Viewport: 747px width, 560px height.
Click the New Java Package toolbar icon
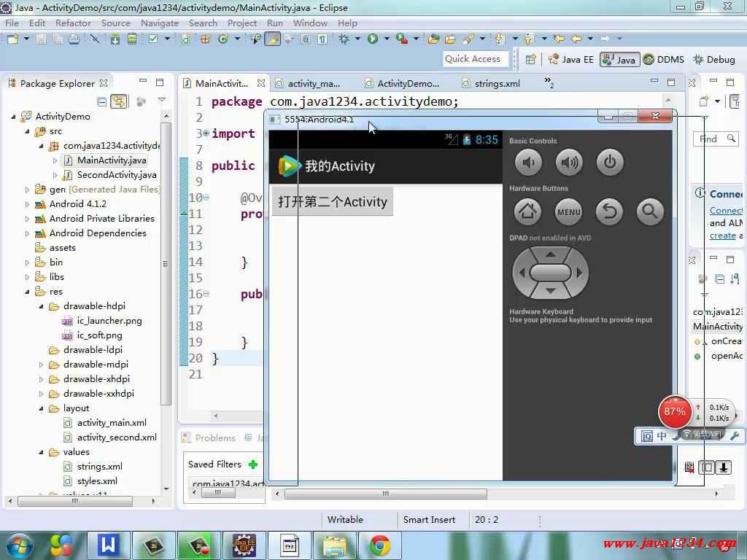click(x=205, y=39)
